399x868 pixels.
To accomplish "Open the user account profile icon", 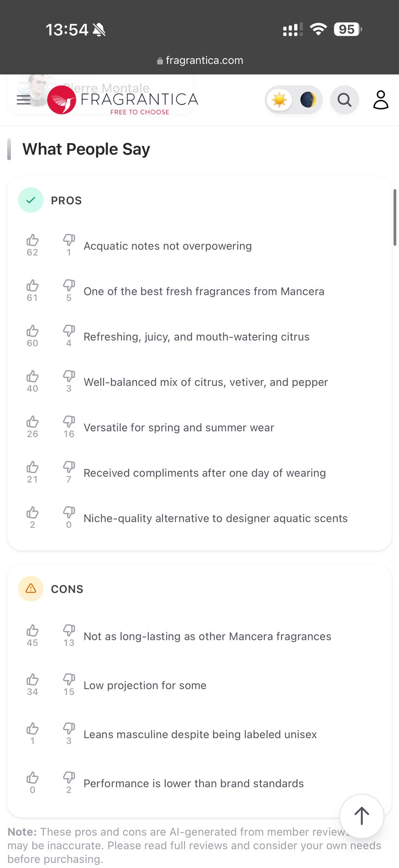I will [x=380, y=100].
